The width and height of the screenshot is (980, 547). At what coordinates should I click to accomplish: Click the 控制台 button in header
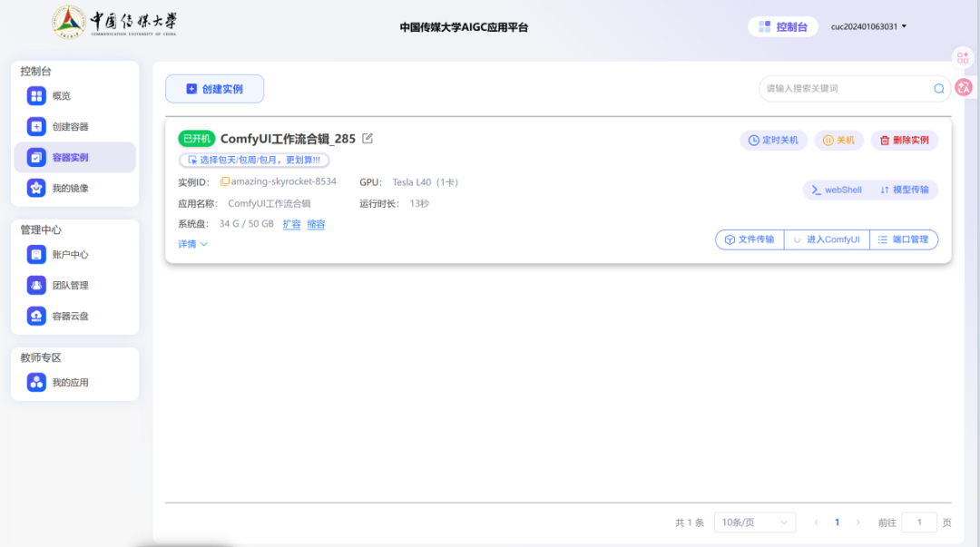click(x=782, y=26)
